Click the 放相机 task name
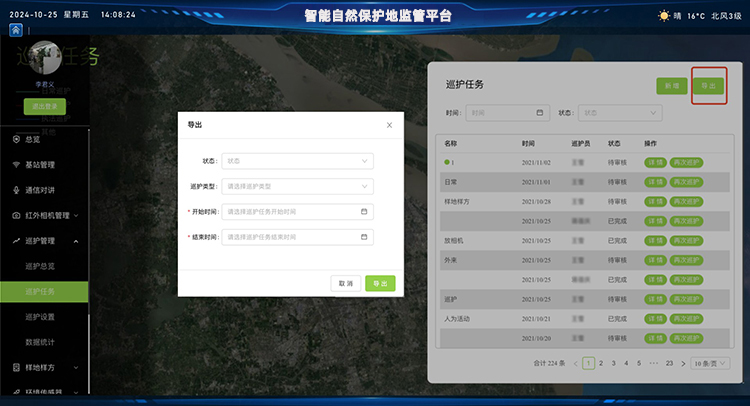This screenshot has height=406, width=750. click(x=453, y=241)
